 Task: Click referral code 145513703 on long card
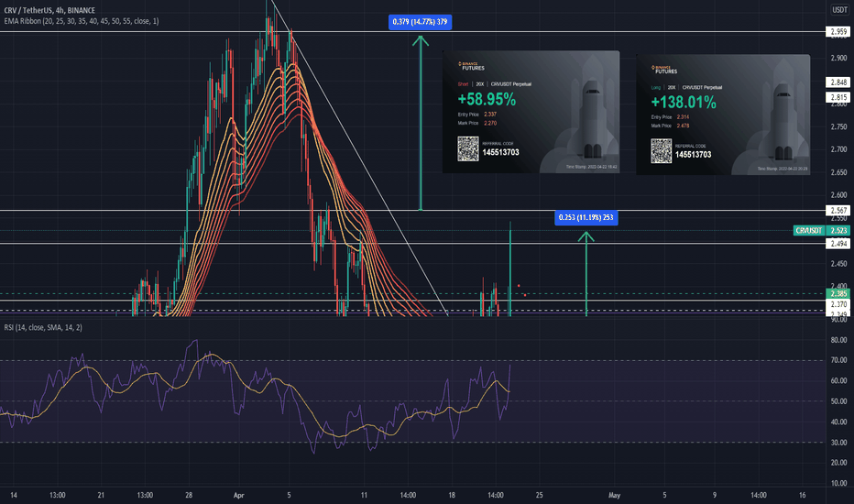click(694, 155)
